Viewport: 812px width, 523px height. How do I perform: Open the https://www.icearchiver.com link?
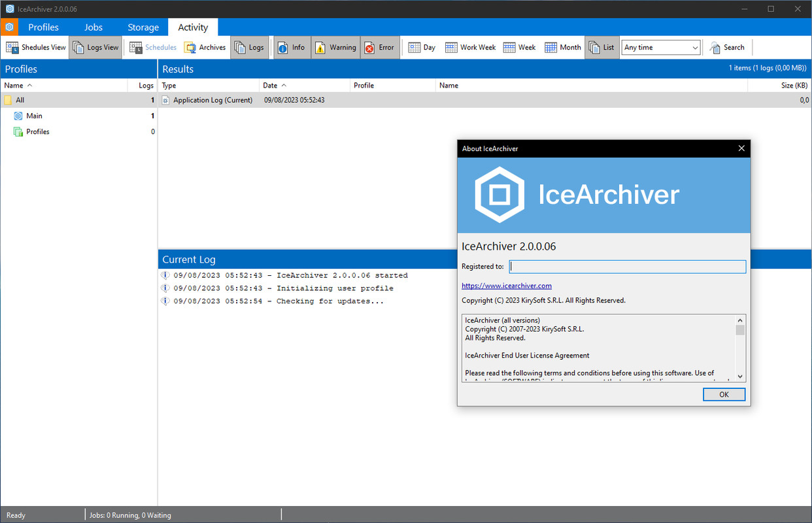507,286
